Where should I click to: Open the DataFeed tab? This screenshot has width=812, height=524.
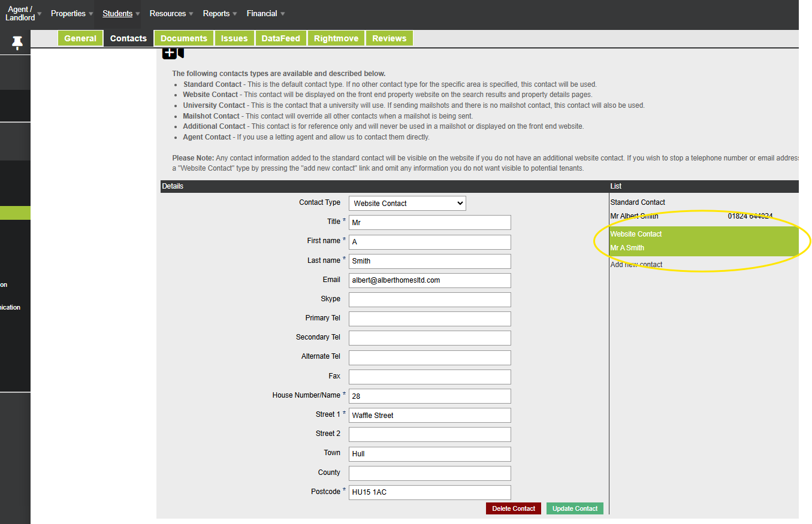(x=280, y=38)
